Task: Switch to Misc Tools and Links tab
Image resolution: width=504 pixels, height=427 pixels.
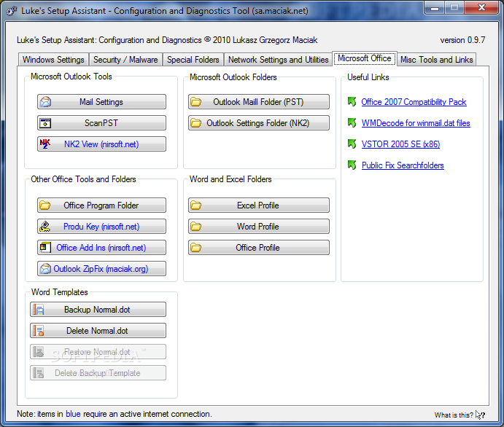Action: coord(436,60)
